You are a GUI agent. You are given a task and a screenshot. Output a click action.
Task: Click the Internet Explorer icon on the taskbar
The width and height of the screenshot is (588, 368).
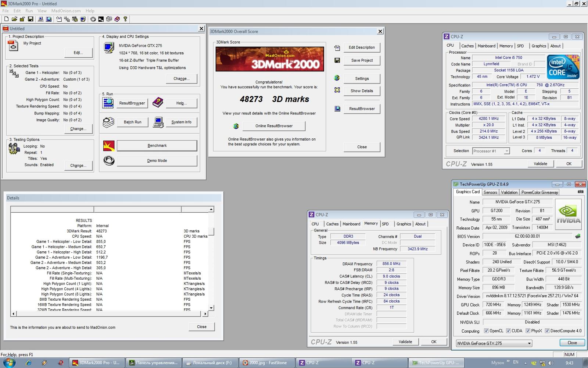point(29,363)
